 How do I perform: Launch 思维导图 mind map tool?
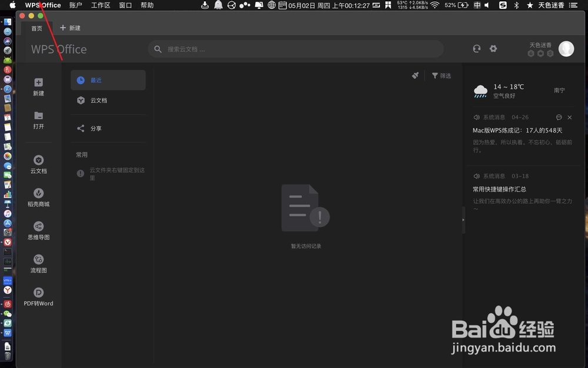pyautogui.click(x=38, y=231)
